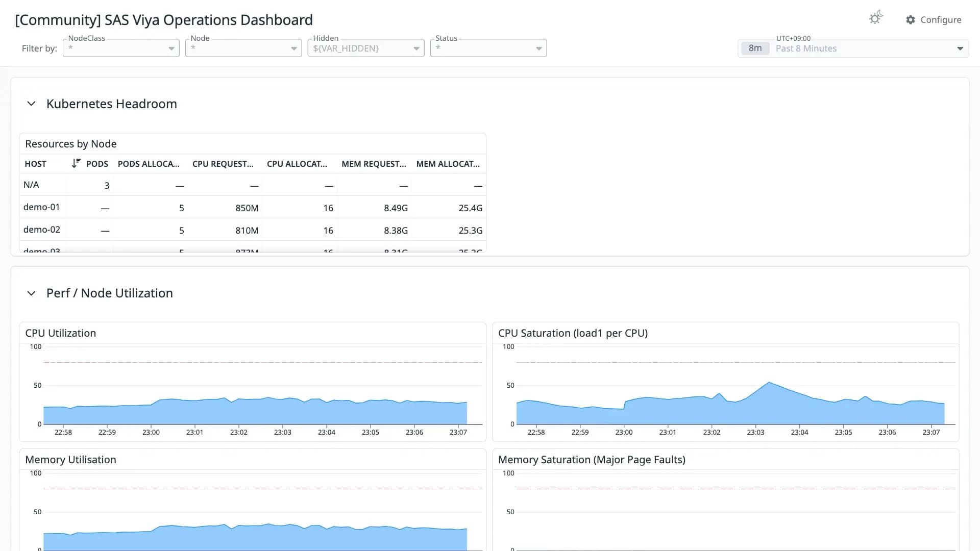Screen dimensions: 980x551
Task: Collapse the Kubernetes Headroom section
Action: coord(31,104)
